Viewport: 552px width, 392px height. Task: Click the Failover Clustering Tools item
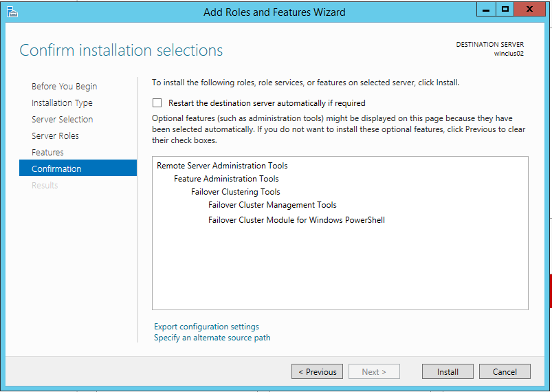click(x=235, y=192)
